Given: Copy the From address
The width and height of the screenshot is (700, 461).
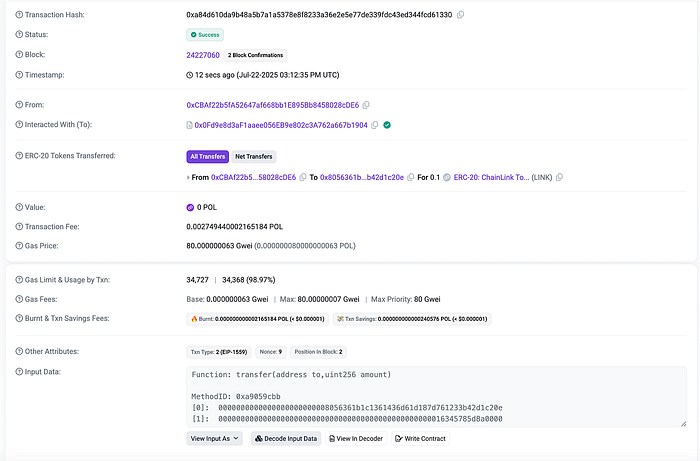Looking at the screenshot, I should pos(366,105).
